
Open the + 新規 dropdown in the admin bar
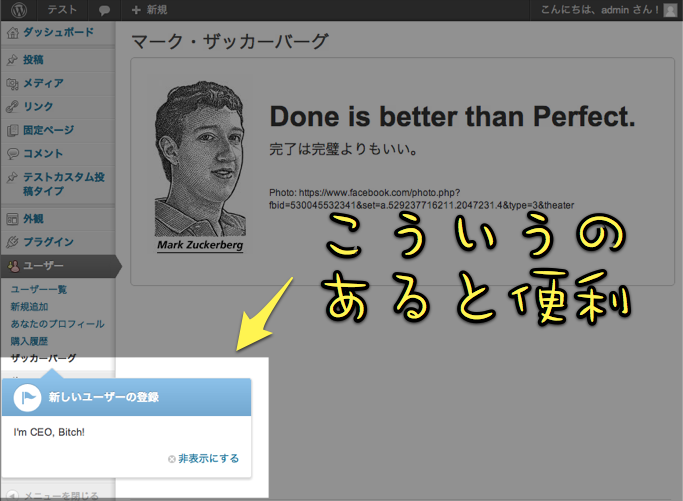150,10
